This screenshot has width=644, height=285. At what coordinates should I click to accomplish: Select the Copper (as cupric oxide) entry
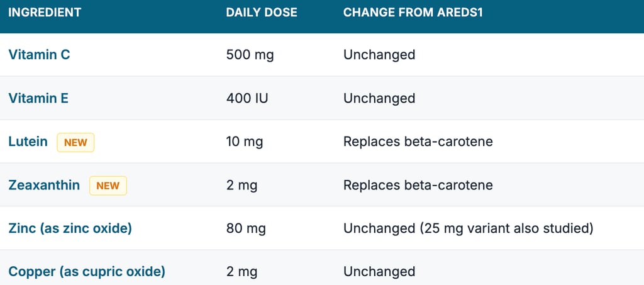coord(87,272)
